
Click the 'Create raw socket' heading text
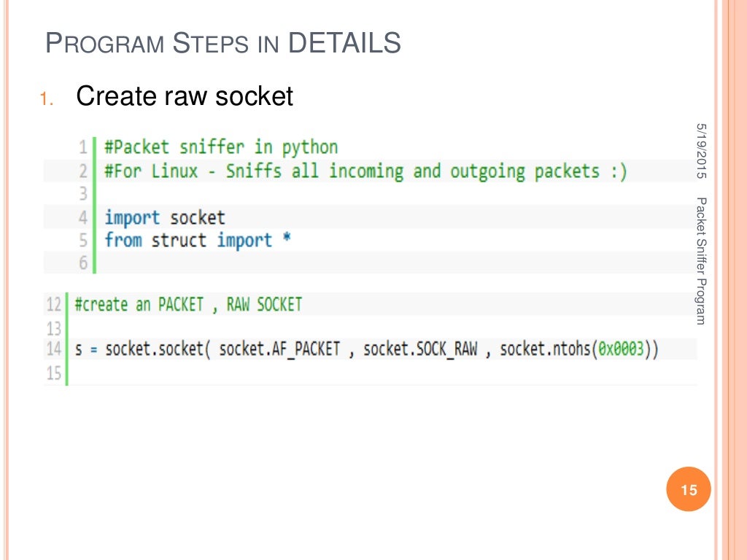pyautogui.click(x=184, y=96)
